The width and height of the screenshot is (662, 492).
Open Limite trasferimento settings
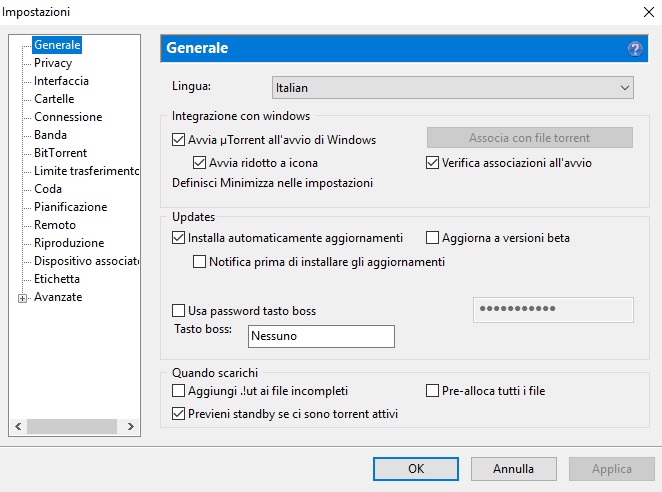coord(86,171)
